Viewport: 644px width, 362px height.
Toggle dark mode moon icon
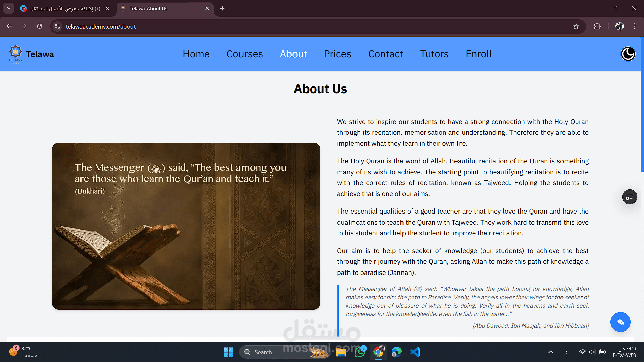click(628, 54)
